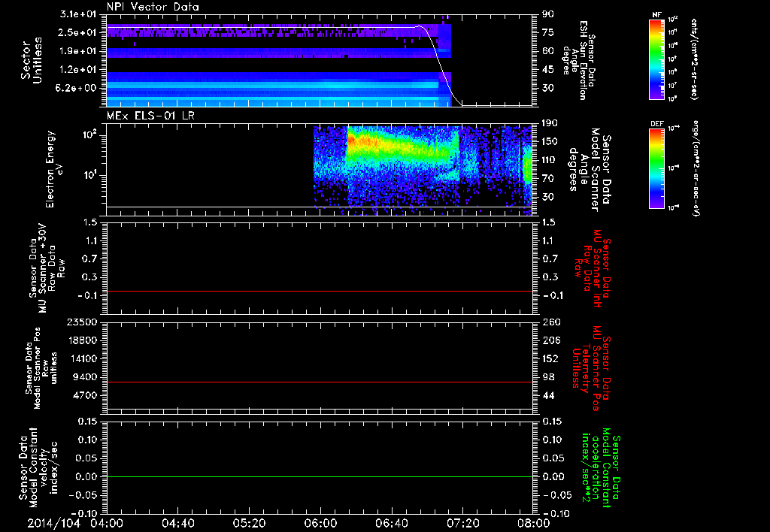Click the '04:00' time axis label

tap(107, 523)
